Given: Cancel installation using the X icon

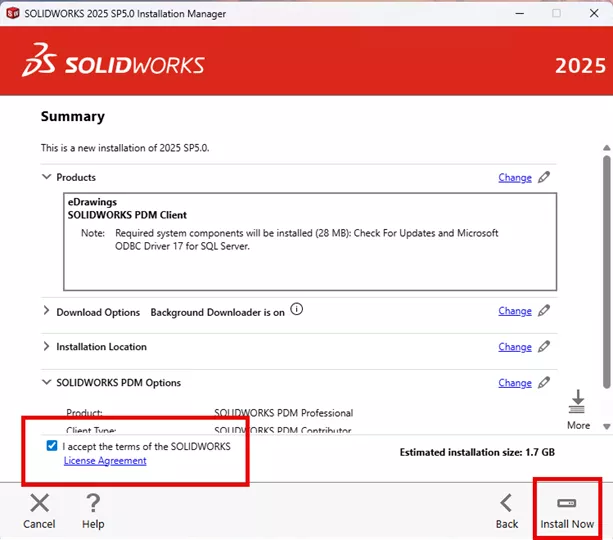Looking at the screenshot, I should (x=39, y=503).
